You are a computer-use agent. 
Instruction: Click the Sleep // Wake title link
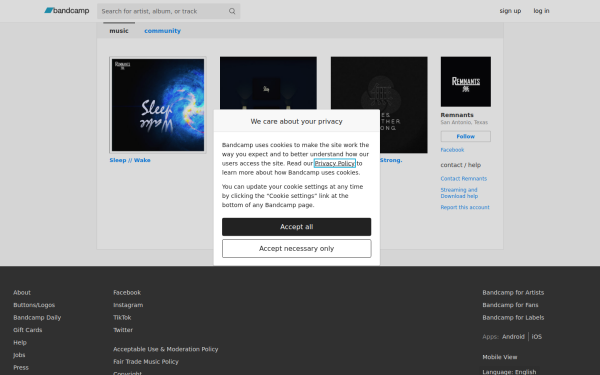[130, 160]
